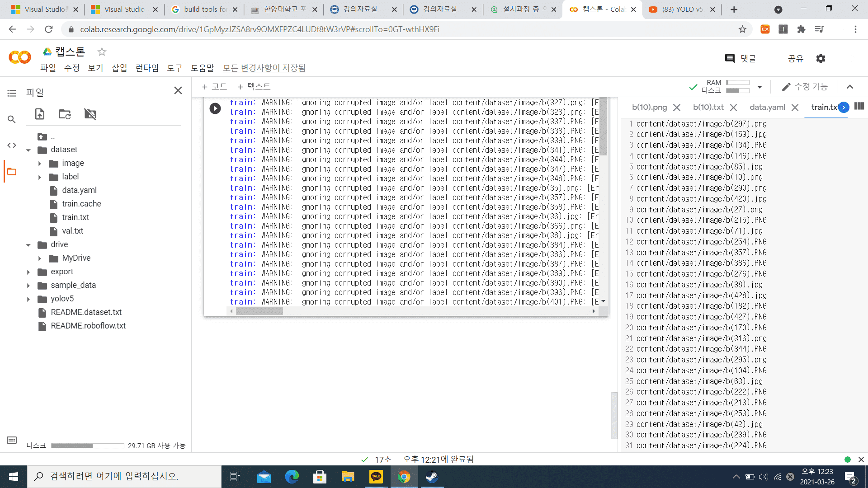
Task: Open the command palette icon at sidebar bottom
Action: (x=12, y=440)
